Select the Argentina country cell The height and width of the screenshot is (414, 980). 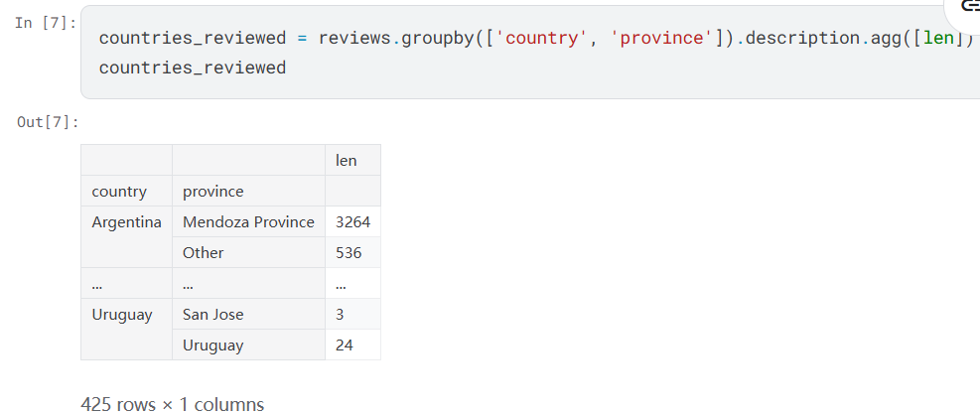point(126,221)
